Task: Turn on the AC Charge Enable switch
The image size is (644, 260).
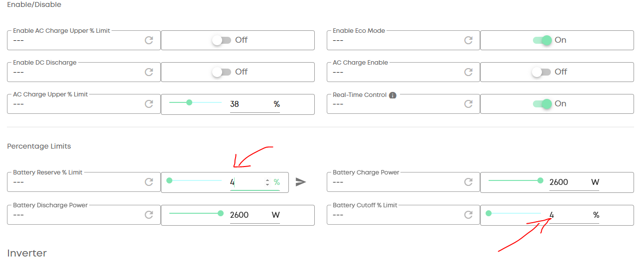Action: (x=541, y=72)
